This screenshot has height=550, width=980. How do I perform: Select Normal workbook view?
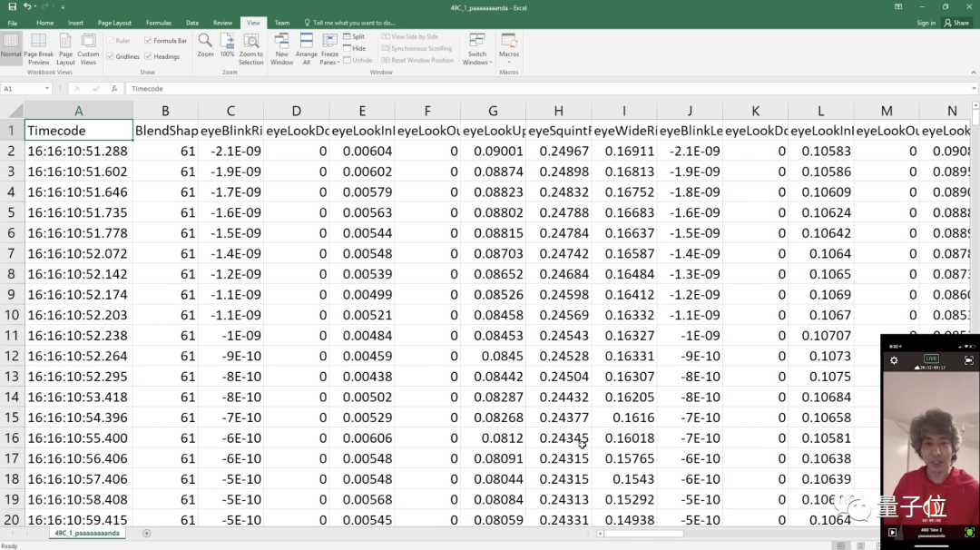pos(11,49)
